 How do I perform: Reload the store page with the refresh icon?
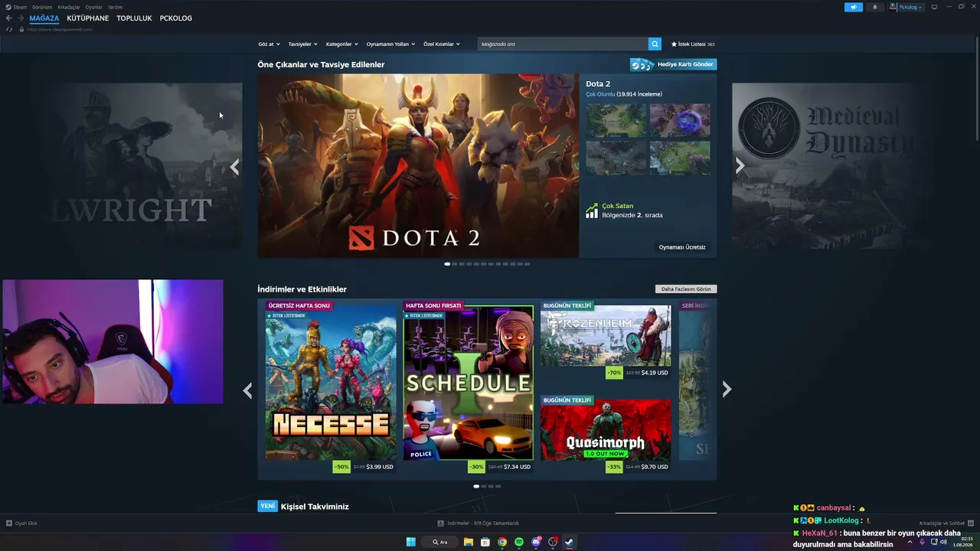tap(9, 29)
